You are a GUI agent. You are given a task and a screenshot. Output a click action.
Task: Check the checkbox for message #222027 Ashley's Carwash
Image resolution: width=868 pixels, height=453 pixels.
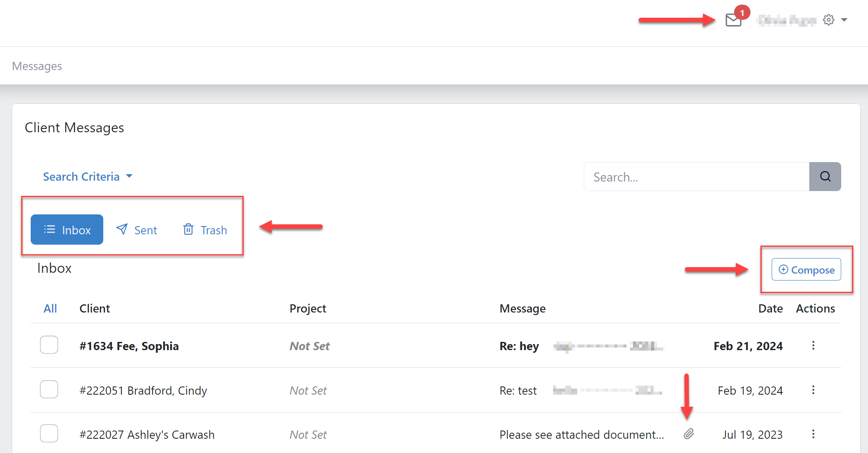(x=49, y=433)
